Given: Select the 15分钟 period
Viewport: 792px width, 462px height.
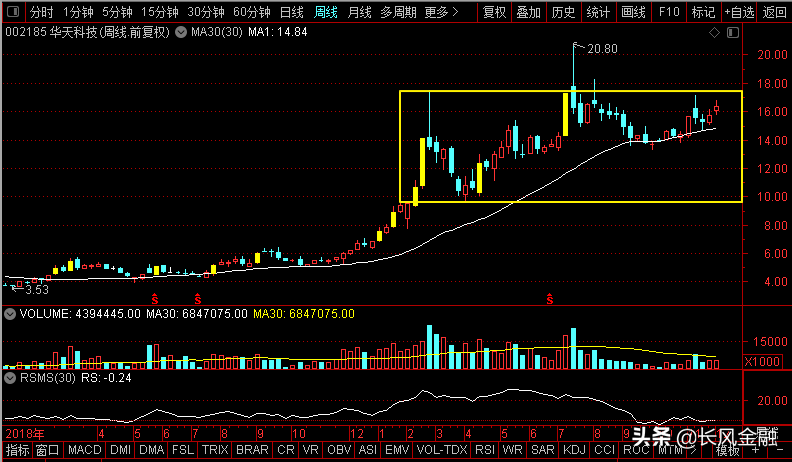Looking at the screenshot, I should 160,12.
